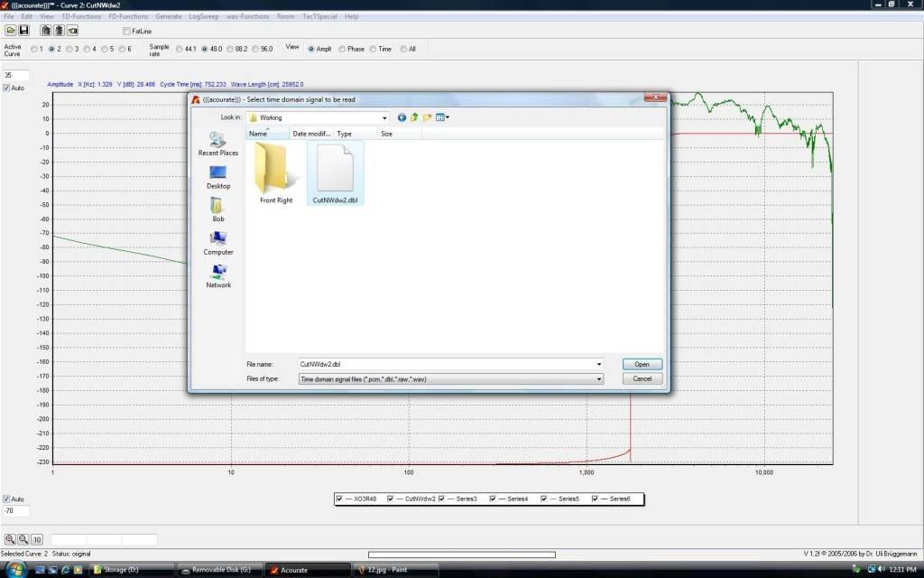Click the Windows Start orb
This screenshot has width=924, height=578.
pyautogui.click(x=16, y=569)
